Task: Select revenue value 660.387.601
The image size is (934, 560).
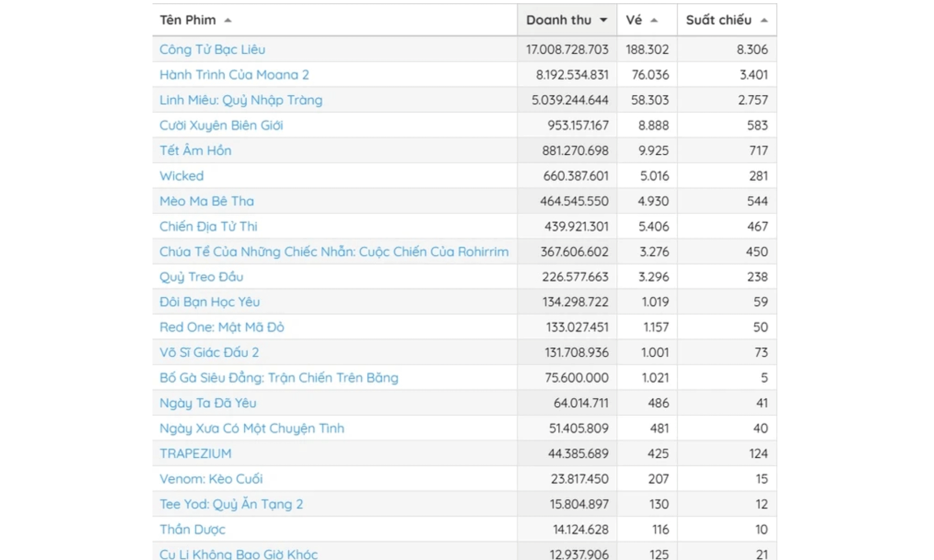Action: point(576,176)
